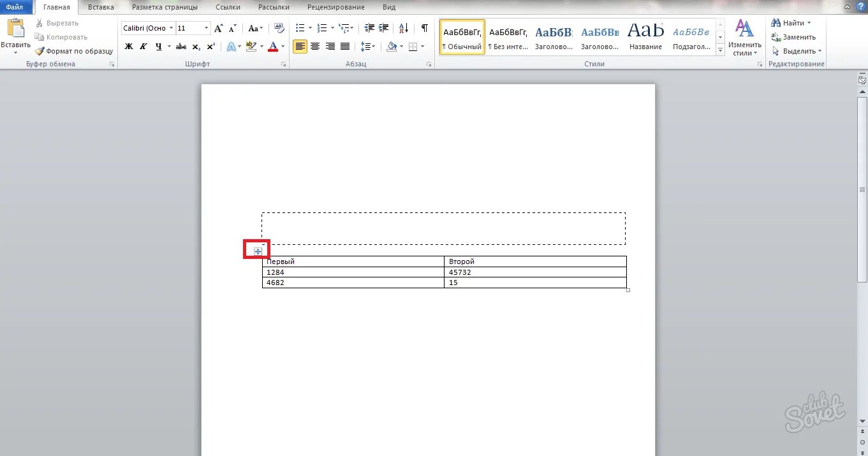
Task: Switch to Разметка страницы tab
Action: pyautogui.click(x=165, y=7)
